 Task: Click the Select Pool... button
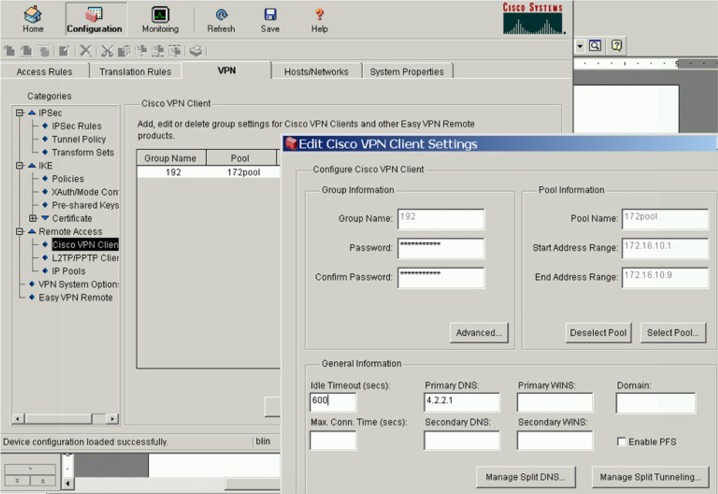673,333
